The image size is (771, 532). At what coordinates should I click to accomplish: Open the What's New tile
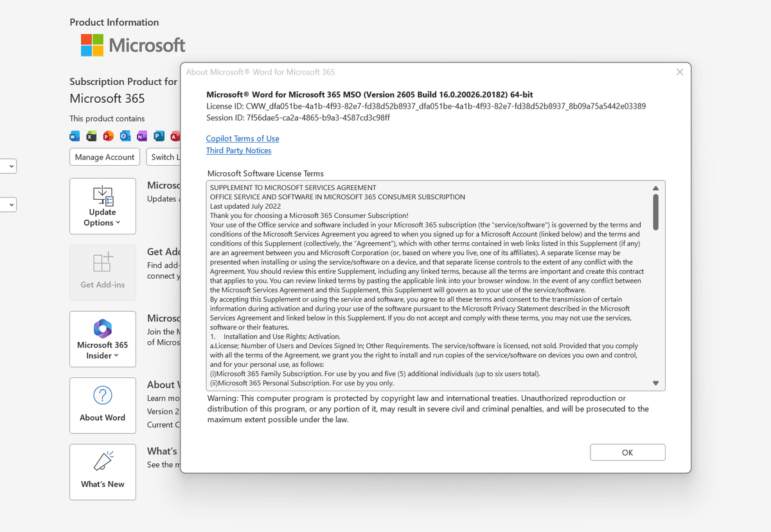pos(103,472)
